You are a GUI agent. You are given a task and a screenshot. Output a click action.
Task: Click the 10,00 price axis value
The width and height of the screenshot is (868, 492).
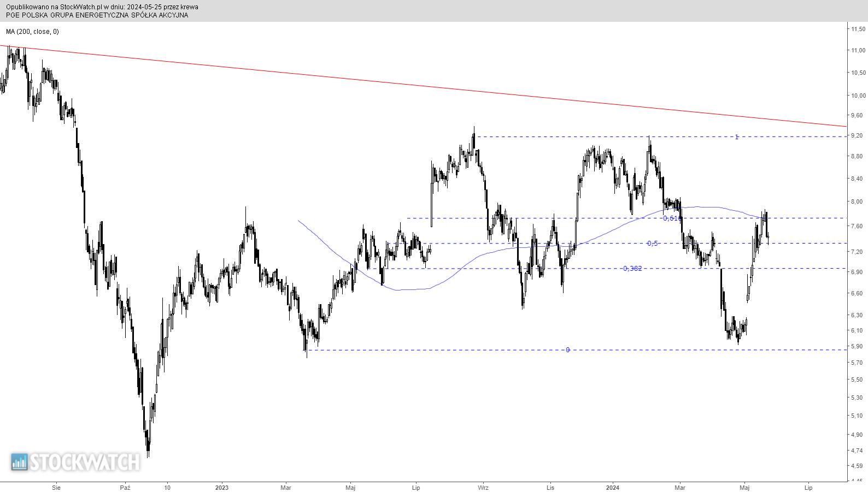(x=858, y=96)
